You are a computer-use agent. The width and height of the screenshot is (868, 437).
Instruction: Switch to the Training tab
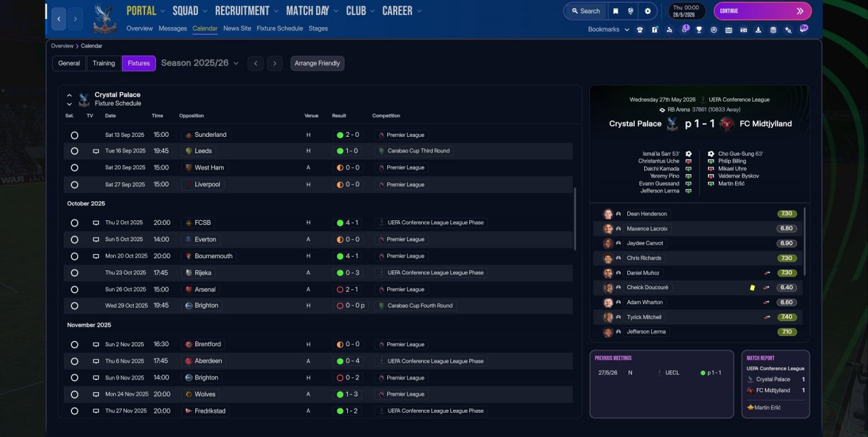(104, 63)
